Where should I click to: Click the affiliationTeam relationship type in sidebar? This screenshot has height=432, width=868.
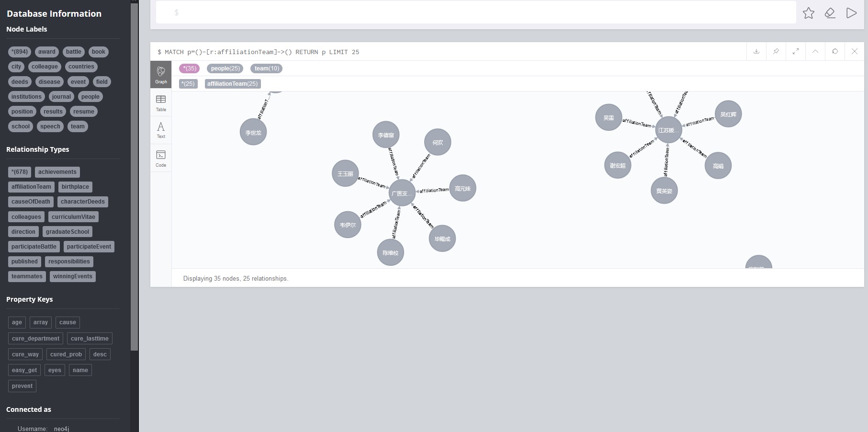31,187
